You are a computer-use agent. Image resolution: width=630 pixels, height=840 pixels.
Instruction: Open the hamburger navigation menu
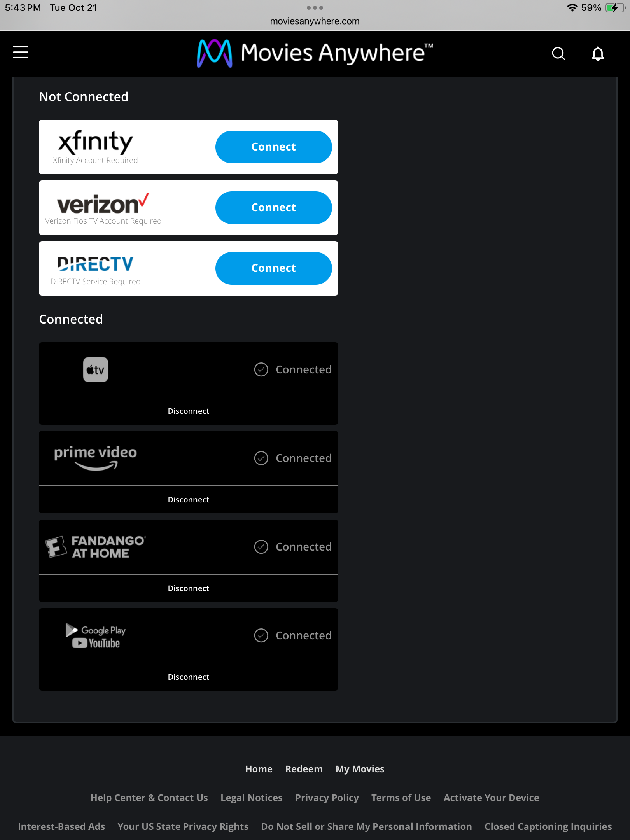21,52
